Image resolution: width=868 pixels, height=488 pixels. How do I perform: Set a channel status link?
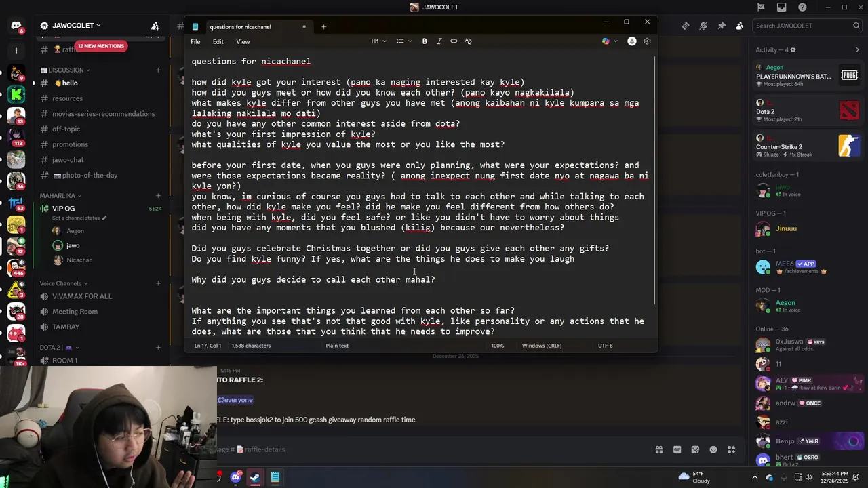click(x=79, y=218)
